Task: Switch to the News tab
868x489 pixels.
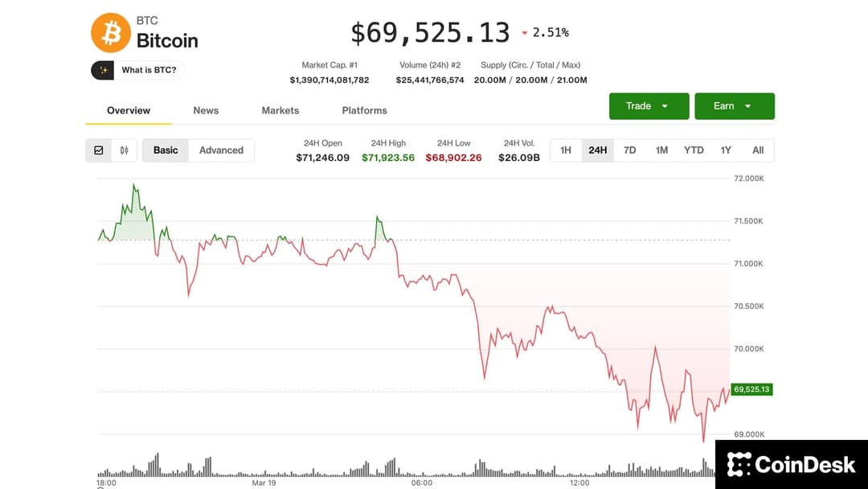Action: [x=206, y=110]
